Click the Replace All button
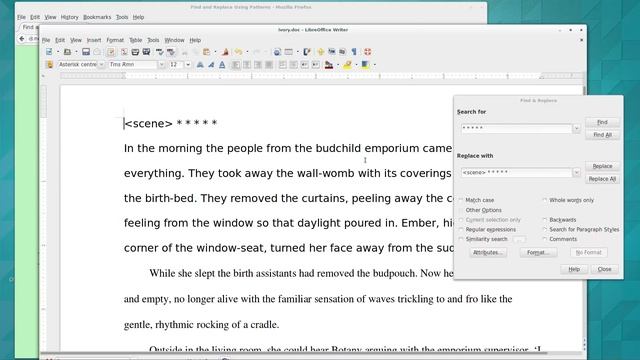This screenshot has height=360, width=640. pos(602,179)
